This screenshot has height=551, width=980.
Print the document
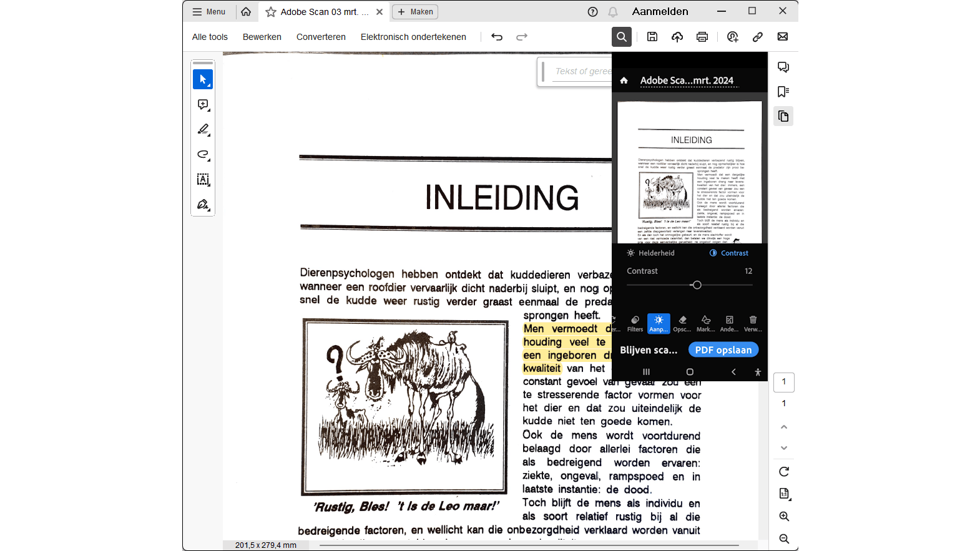[x=702, y=37]
